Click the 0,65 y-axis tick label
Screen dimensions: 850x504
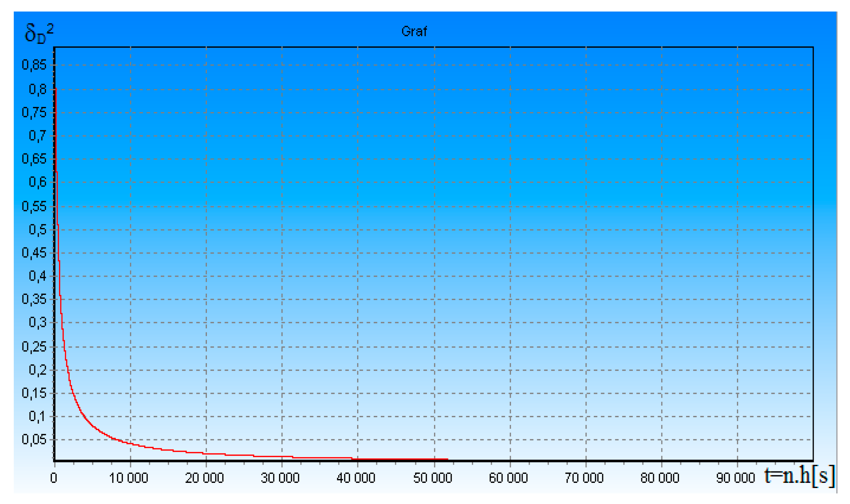coord(34,159)
